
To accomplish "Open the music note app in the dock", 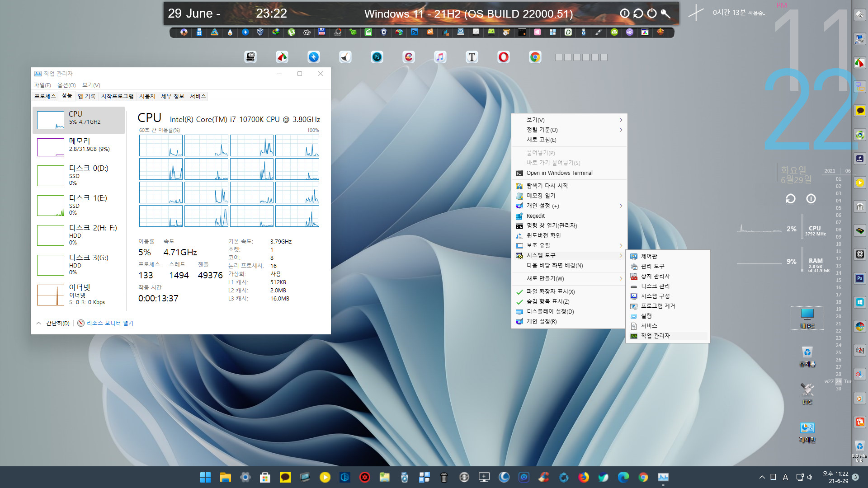I will coord(440,57).
